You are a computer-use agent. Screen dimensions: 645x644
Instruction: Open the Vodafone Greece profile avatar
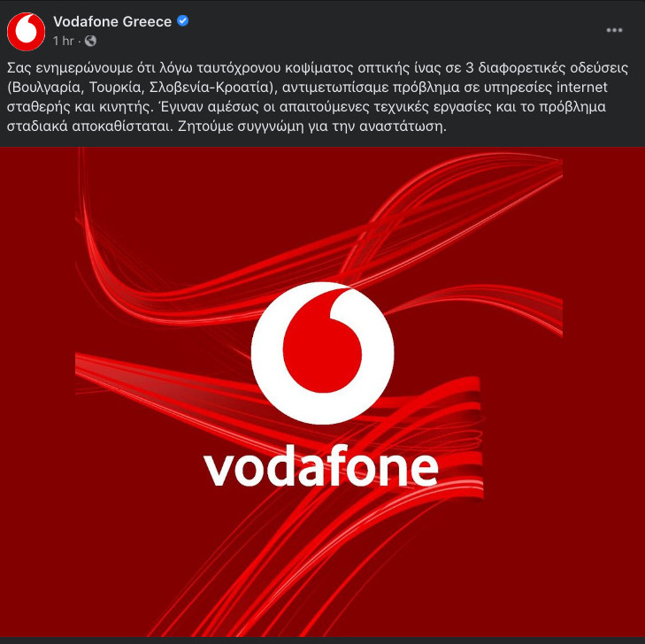coord(26,32)
